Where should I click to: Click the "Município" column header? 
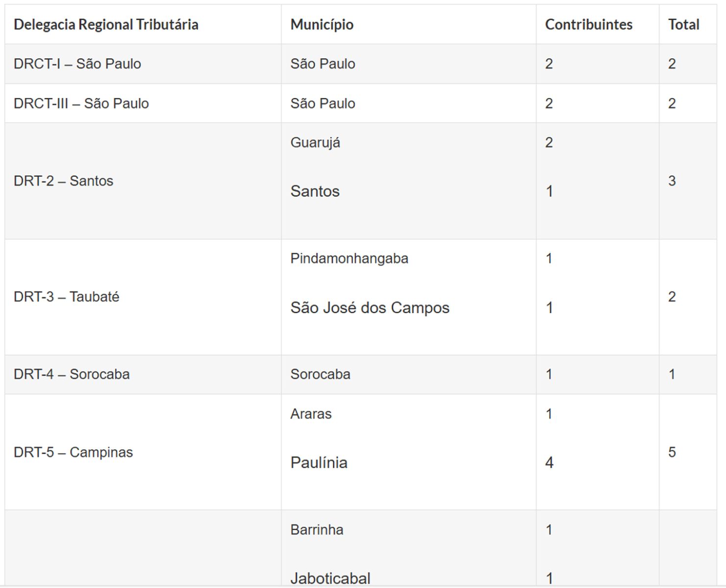[x=322, y=24]
